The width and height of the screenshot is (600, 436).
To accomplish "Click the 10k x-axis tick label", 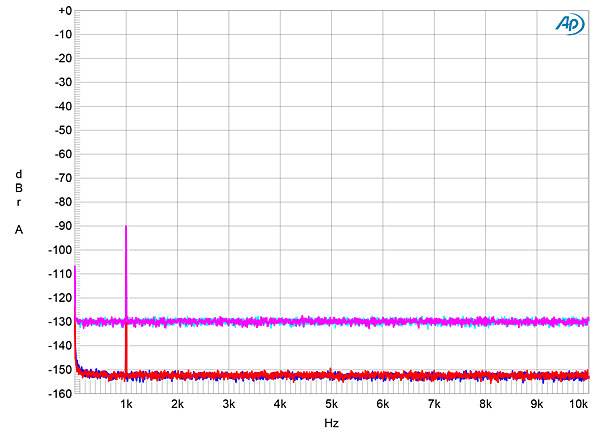I will pos(578,404).
